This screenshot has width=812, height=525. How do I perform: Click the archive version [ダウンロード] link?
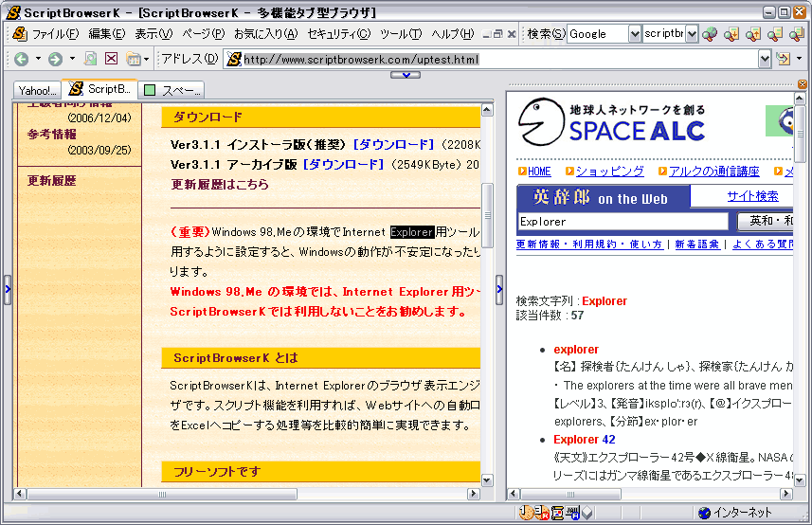point(344,165)
